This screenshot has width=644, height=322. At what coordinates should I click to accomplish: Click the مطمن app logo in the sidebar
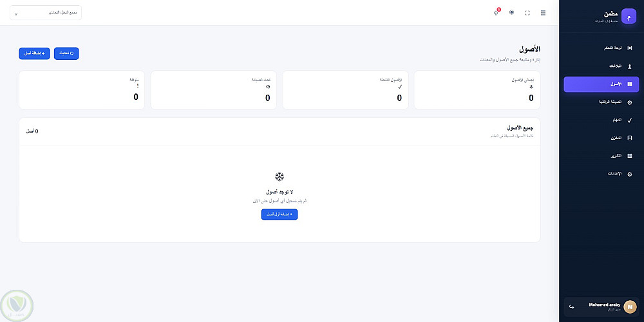click(629, 17)
